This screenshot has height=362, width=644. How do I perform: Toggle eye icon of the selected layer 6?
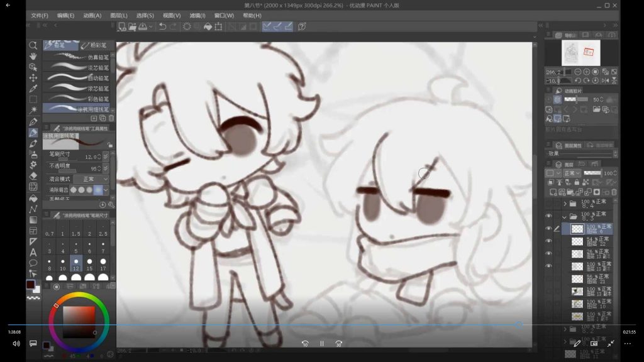click(548, 229)
